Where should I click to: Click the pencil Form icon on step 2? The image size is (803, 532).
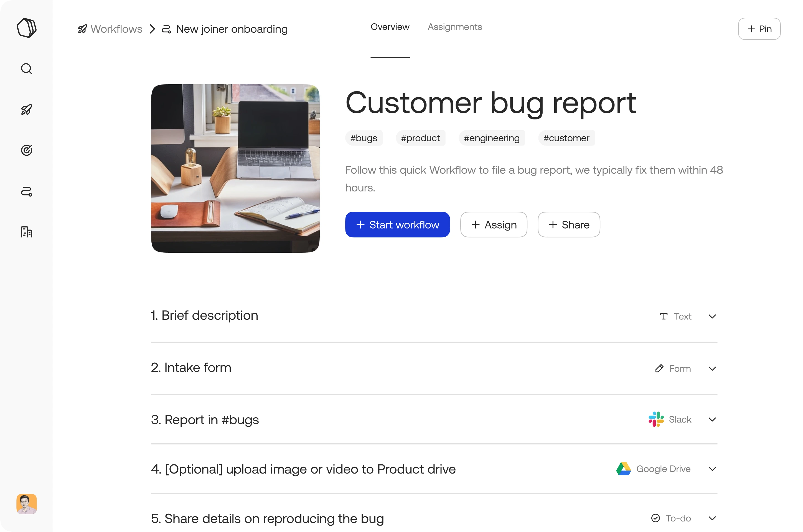pos(659,369)
